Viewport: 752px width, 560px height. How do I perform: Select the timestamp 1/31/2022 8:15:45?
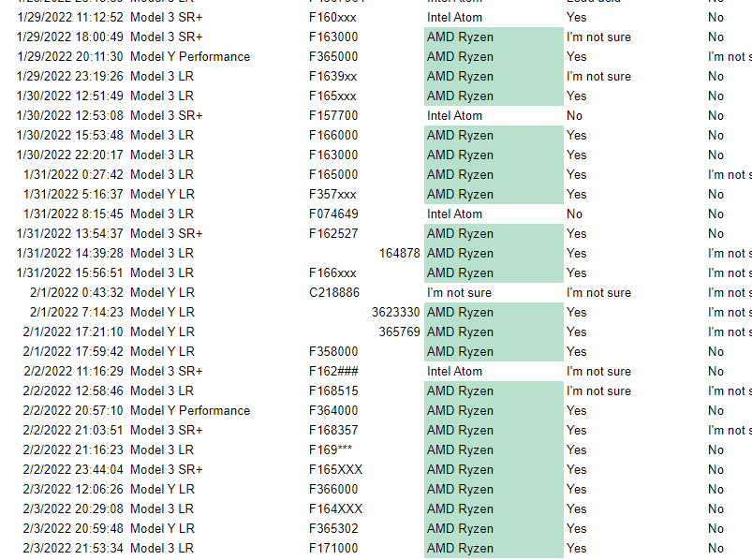pos(73,214)
